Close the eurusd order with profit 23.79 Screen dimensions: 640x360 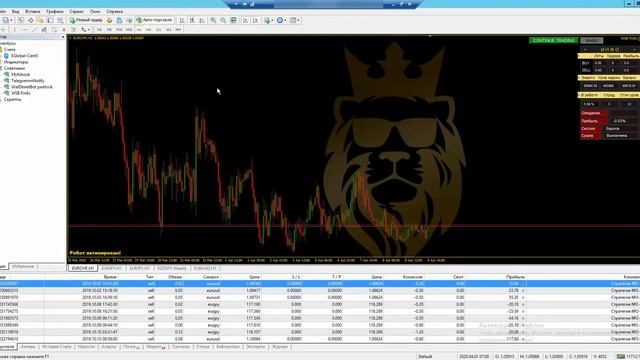pos(523,291)
